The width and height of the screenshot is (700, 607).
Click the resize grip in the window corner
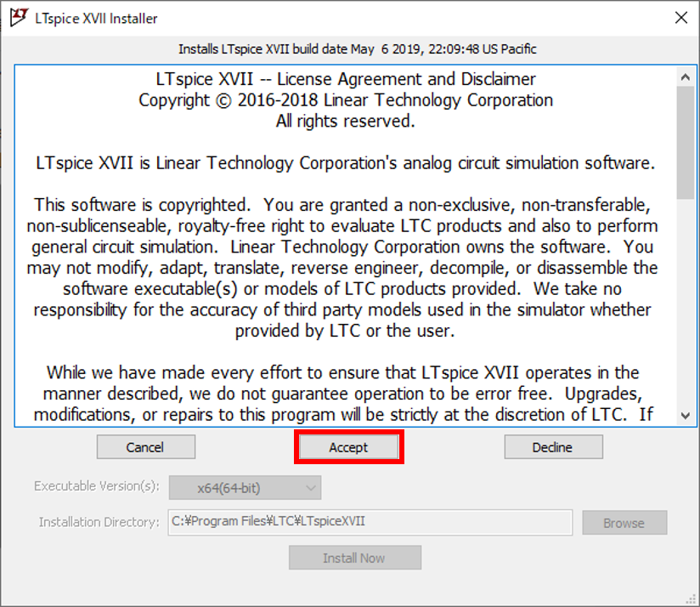coord(692,599)
